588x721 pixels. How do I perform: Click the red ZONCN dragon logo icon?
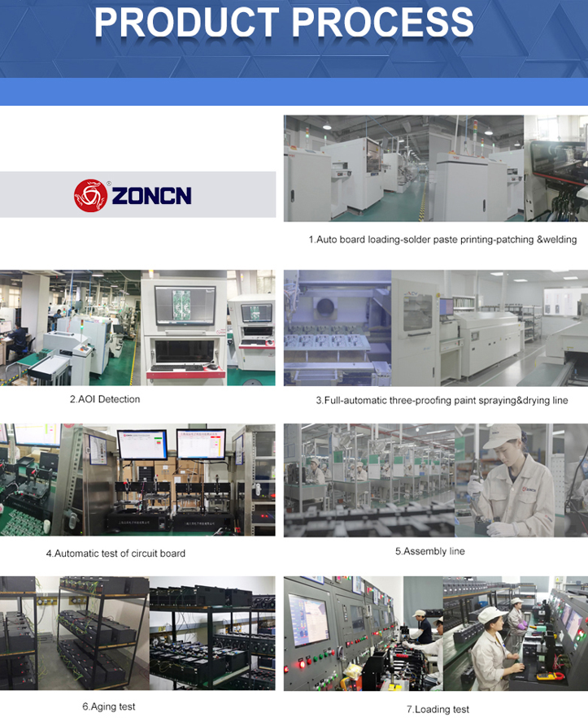(90, 195)
